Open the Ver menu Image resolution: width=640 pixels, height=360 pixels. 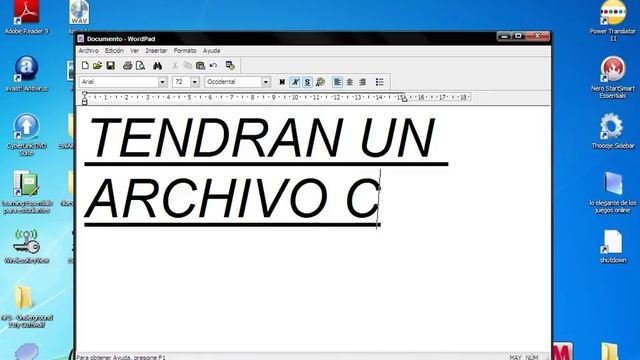(135, 51)
